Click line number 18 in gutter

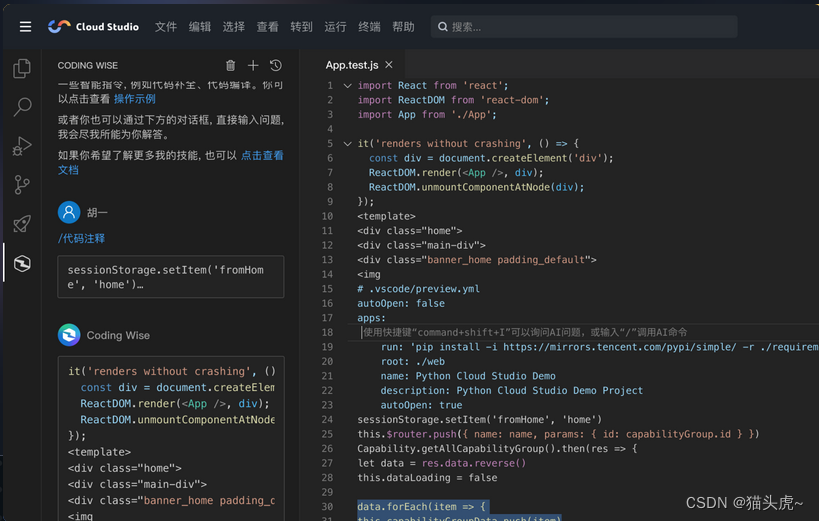327,332
